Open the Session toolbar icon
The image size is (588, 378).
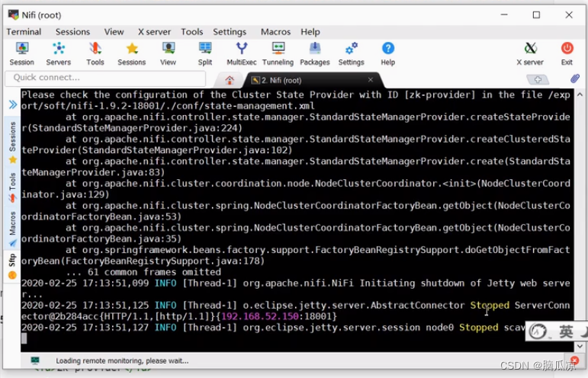coord(22,54)
